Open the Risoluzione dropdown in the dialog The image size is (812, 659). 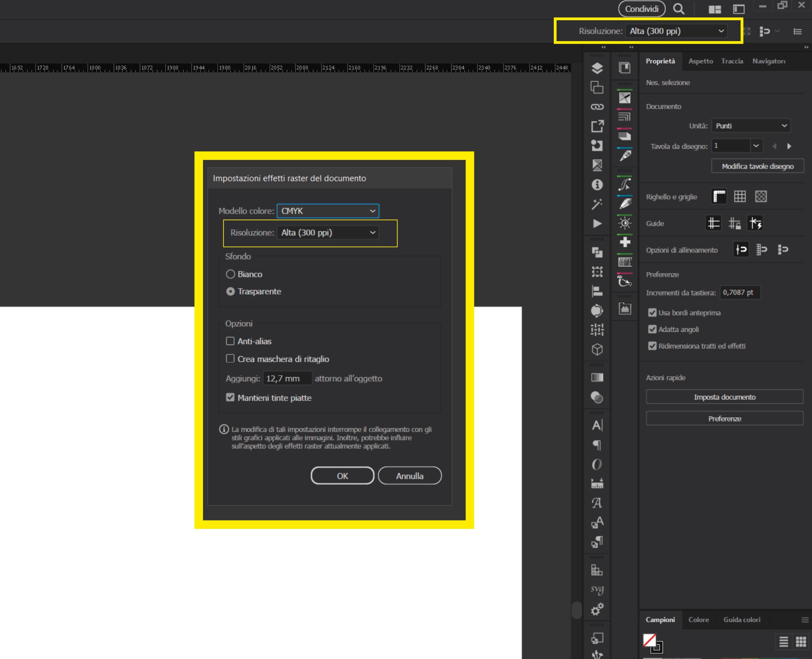click(x=327, y=232)
